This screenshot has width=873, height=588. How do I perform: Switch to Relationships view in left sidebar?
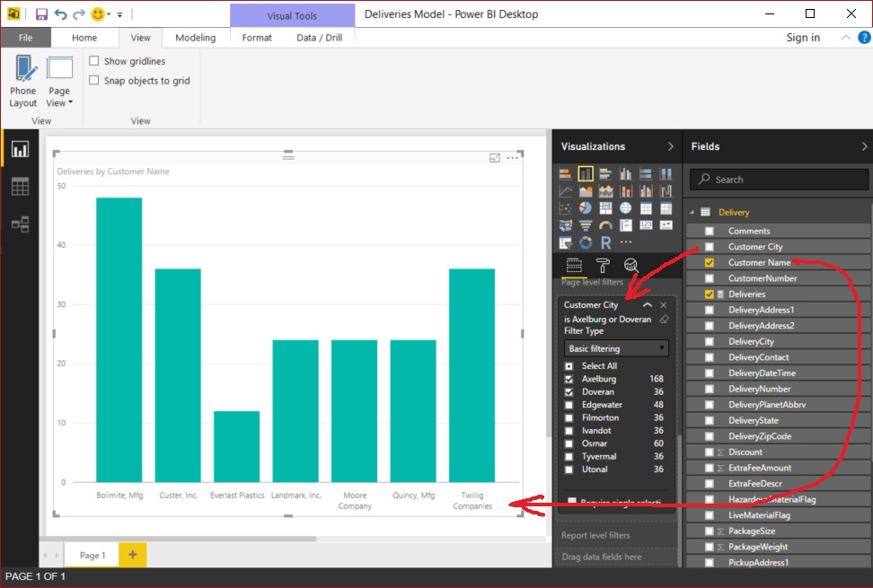20,224
